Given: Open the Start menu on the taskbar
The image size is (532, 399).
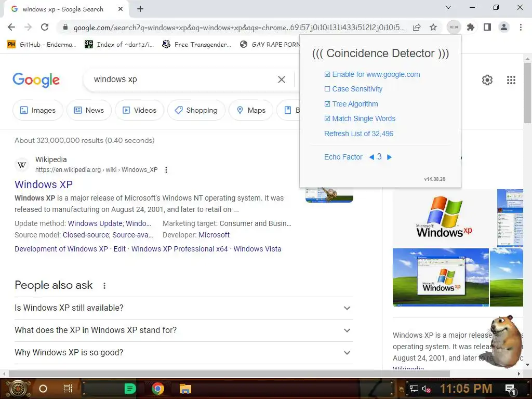Looking at the screenshot, I should 17,389.
